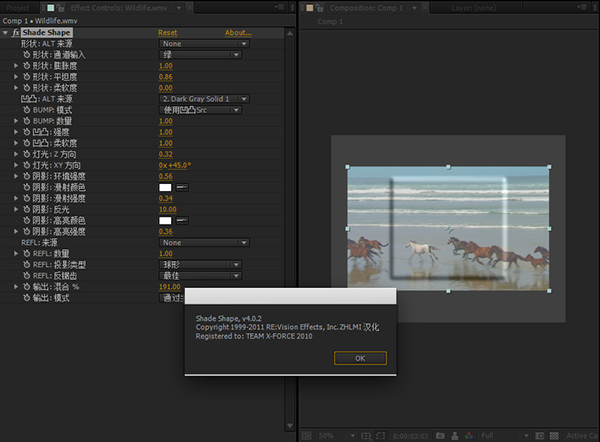Take snapshot with the camera icon

[440, 436]
